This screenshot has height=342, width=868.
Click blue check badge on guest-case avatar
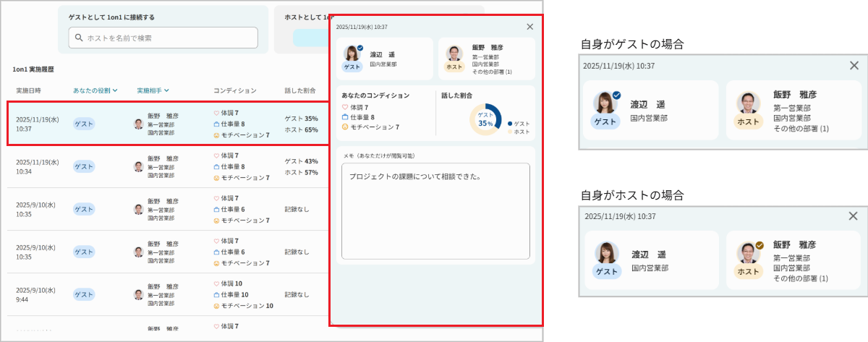616,95
